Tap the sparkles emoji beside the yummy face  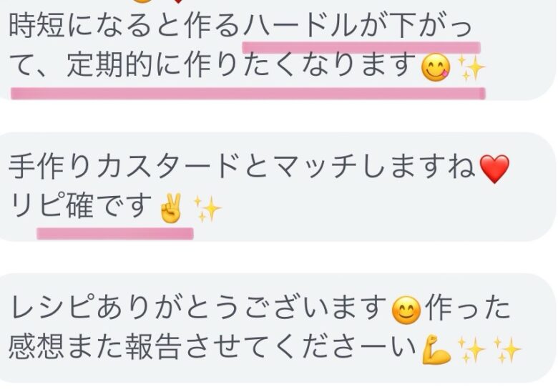click(471, 67)
